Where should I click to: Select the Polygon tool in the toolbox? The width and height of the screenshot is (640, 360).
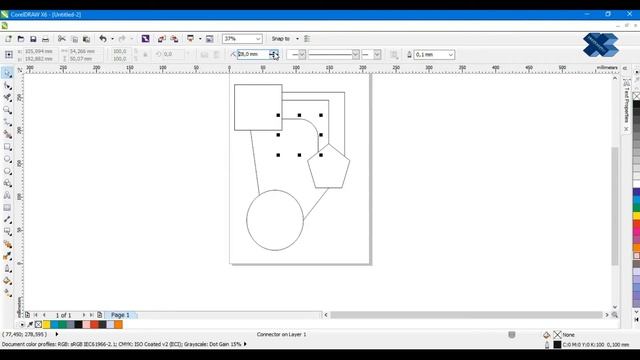[7, 171]
